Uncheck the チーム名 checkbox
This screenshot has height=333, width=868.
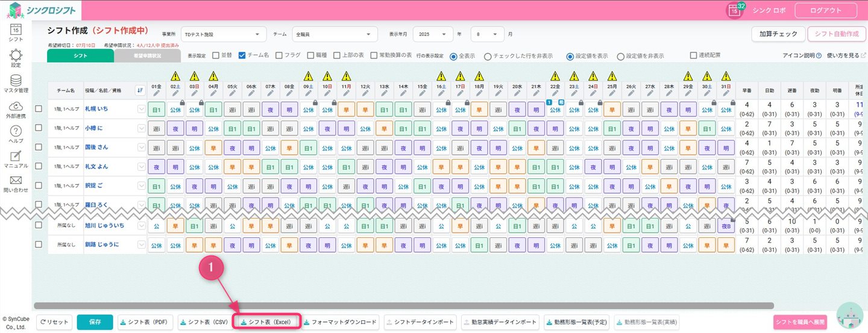click(242, 55)
